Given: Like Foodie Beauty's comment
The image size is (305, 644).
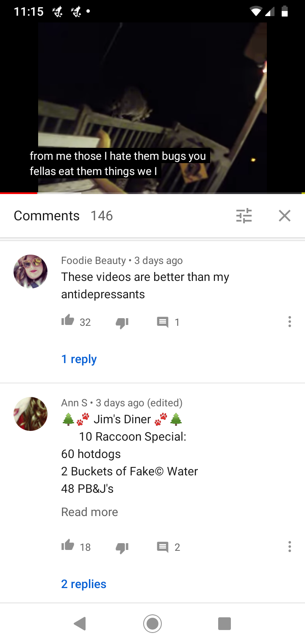Looking at the screenshot, I should click(68, 322).
